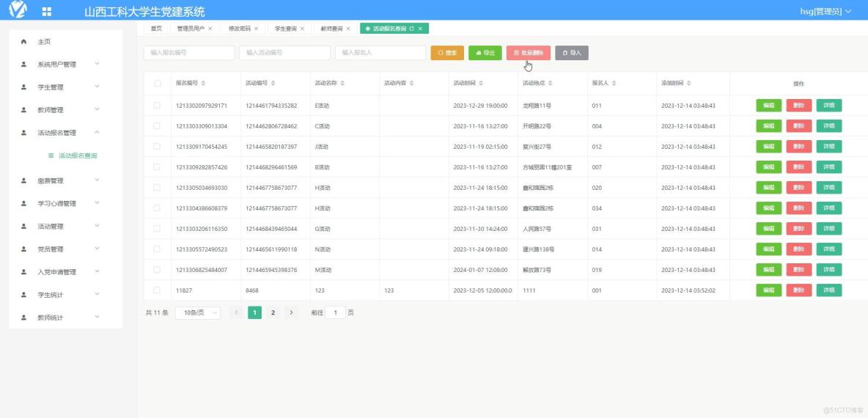Focus the 输入报名人 search field

point(381,53)
